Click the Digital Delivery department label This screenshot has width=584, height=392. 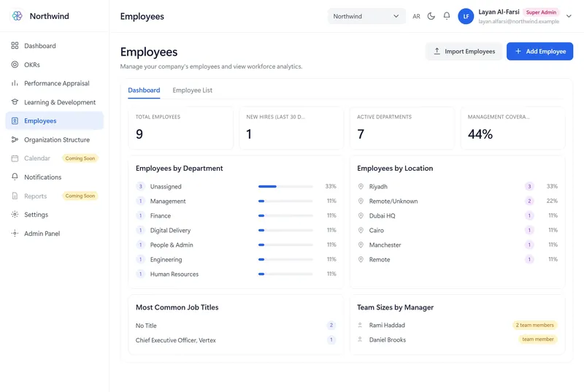170,230
